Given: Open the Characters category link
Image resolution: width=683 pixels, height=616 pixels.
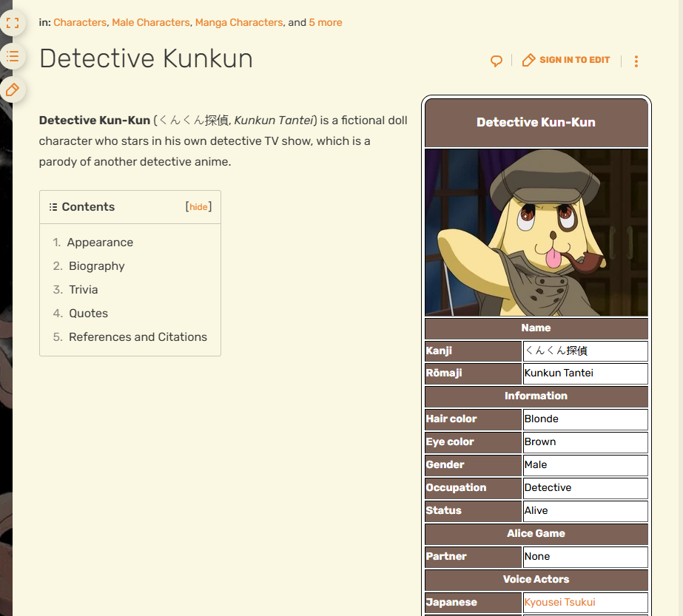Looking at the screenshot, I should [80, 22].
